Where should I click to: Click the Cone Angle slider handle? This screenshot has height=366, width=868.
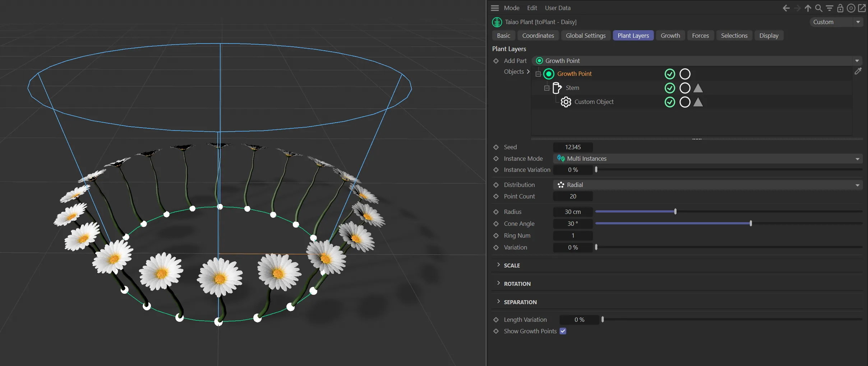pyautogui.click(x=751, y=224)
